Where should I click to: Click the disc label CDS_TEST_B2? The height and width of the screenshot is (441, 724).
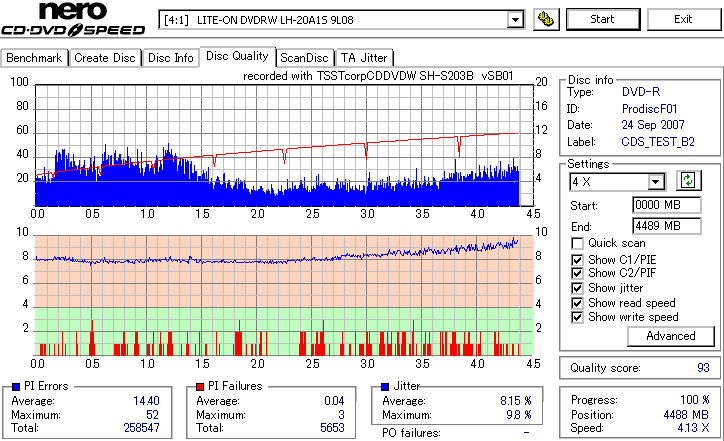(658, 142)
